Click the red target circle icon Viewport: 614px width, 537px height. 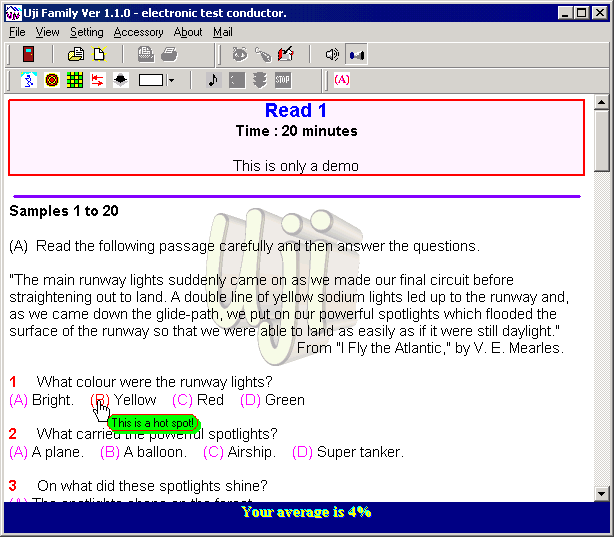point(52,80)
